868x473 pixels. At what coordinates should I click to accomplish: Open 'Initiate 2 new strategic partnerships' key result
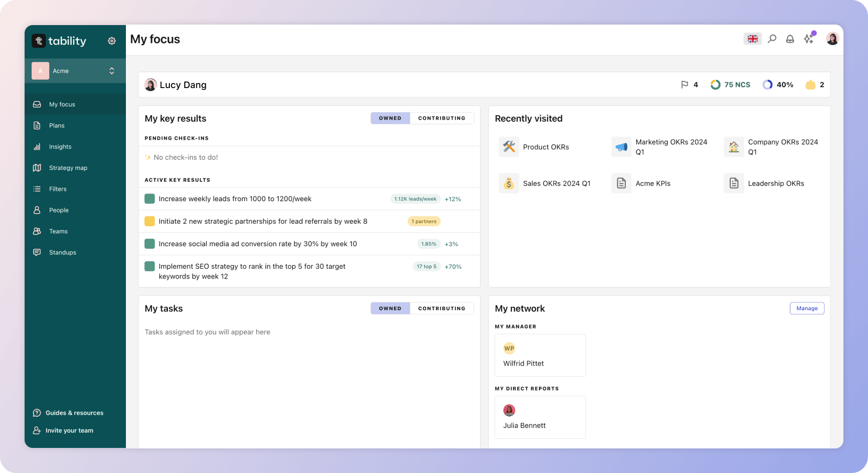263,221
